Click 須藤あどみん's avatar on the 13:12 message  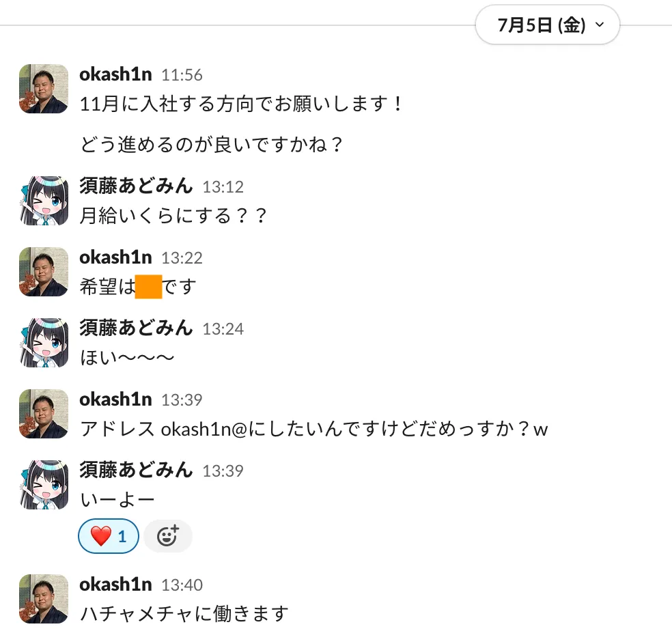pyautogui.click(x=44, y=201)
